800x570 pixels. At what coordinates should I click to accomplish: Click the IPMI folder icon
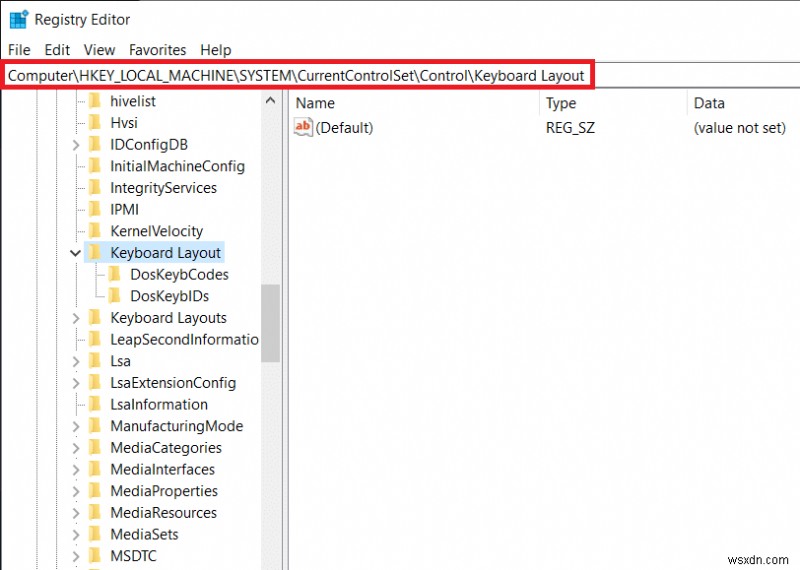click(95, 209)
